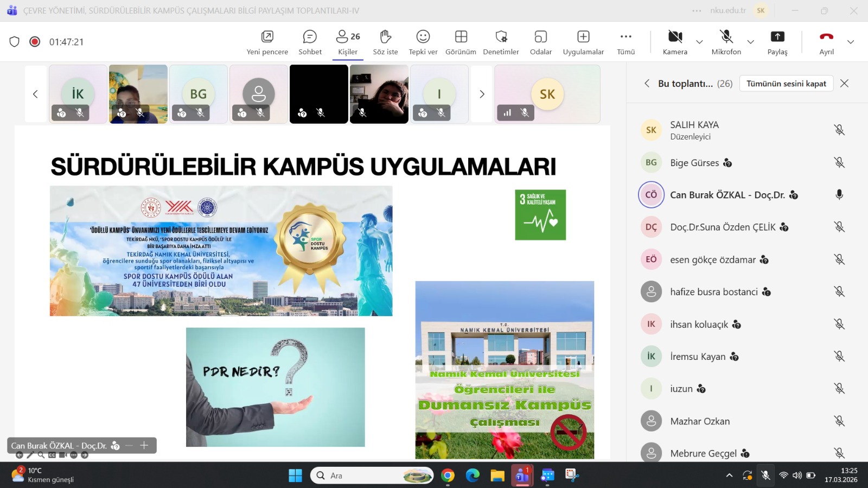Leave the meeting with Ayrıl
The image size is (868, 488).
click(826, 42)
